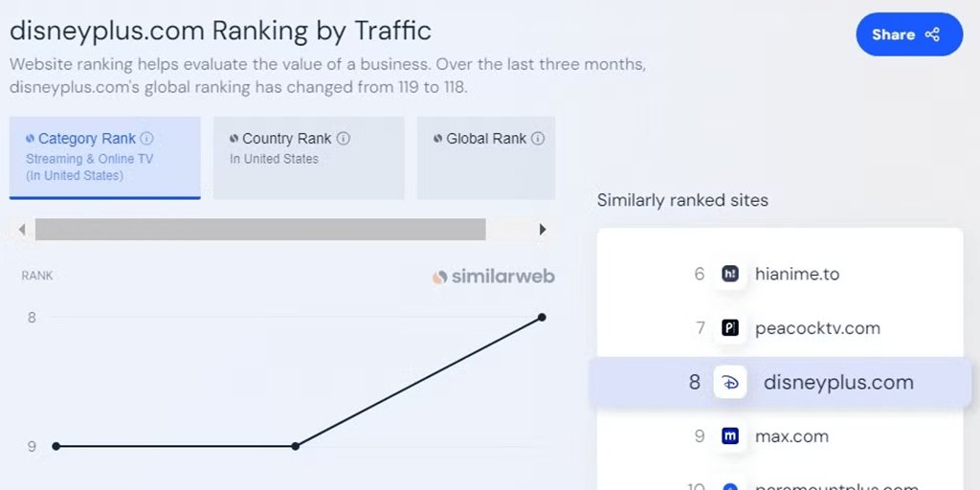The image size is (980, 490).
Task: Click the rank 8 data point on chart
Action: pyautogui.click(x=542, y=318)
